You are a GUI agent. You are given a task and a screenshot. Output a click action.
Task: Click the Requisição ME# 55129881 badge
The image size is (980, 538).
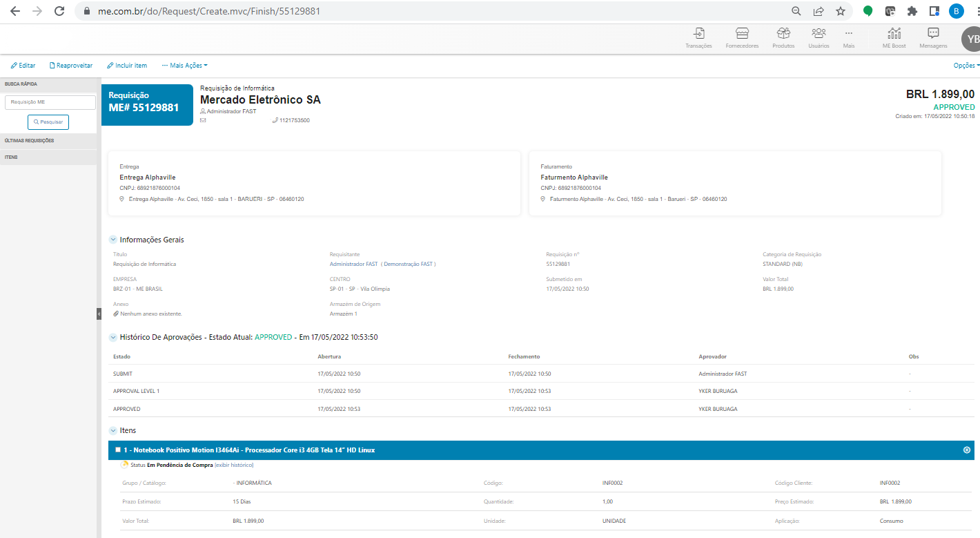pos(147,104)
